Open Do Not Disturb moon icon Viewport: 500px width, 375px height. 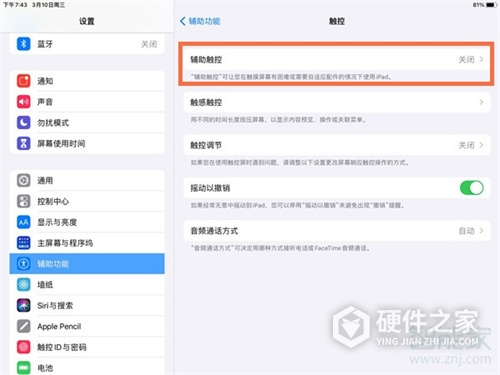click(x=23, y=123)
